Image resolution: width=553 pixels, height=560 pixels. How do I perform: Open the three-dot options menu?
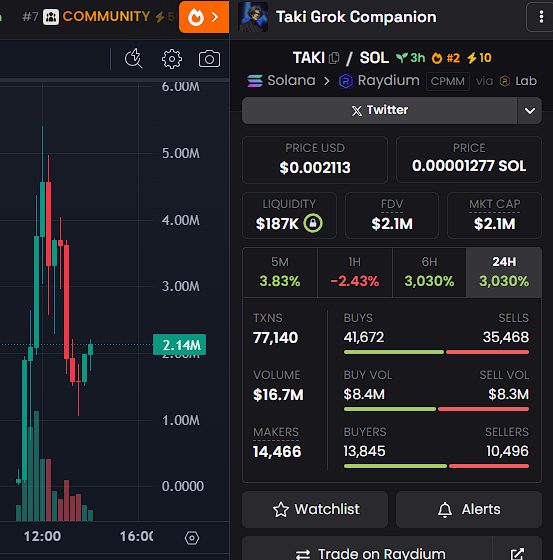[x=541, y=17]
